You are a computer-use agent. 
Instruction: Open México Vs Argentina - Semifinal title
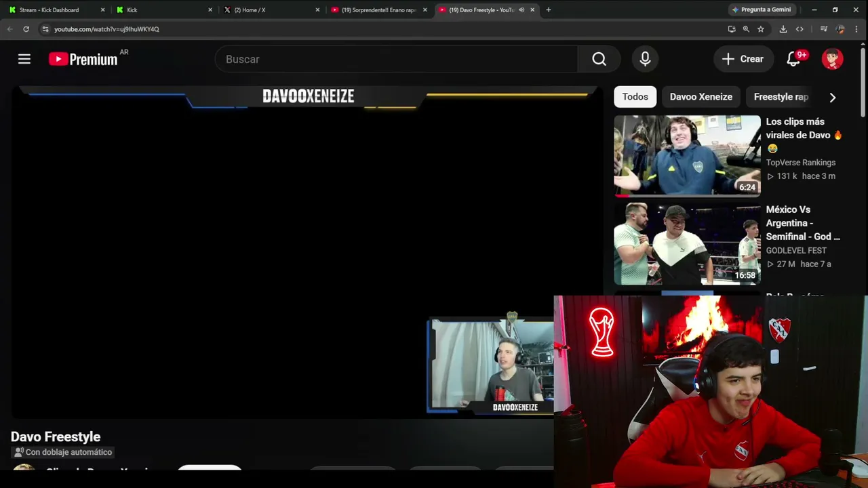click(803, 223)
